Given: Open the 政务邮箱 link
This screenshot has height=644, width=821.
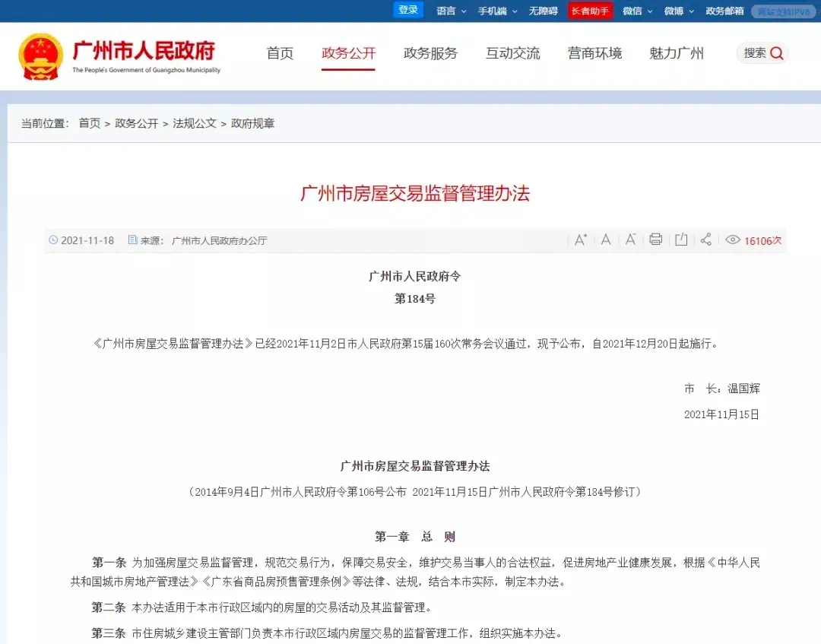Looking at the screenshot, I should (724, 11).
